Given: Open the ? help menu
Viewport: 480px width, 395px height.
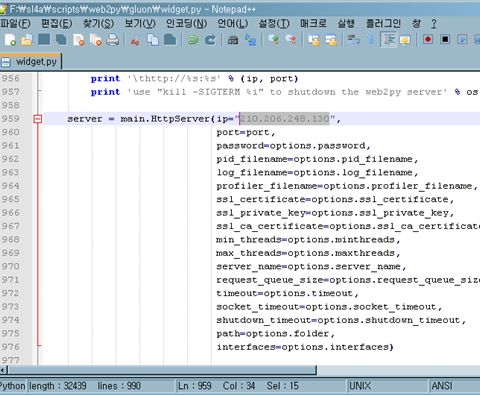Looking at the screenshot, I should (433, 24).
